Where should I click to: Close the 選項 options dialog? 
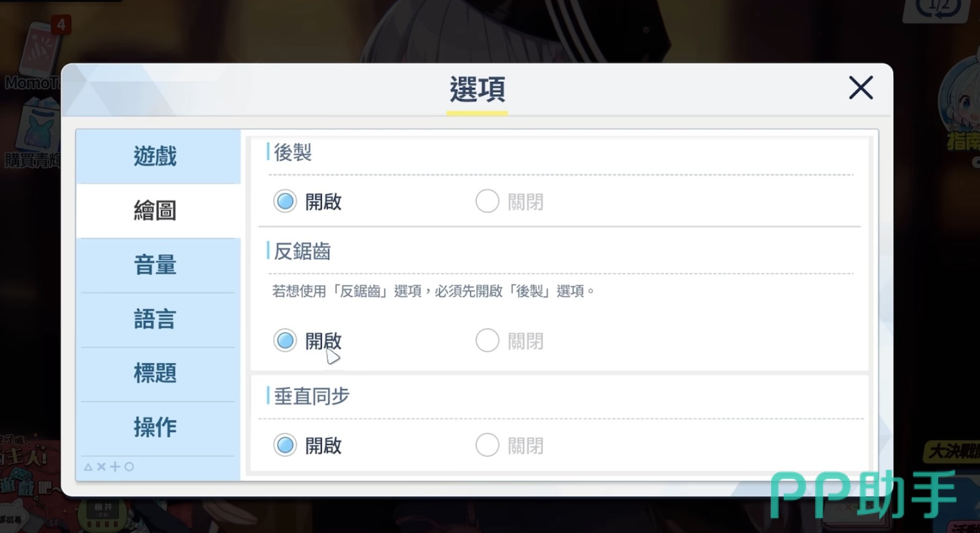click(x=861, y=88)
